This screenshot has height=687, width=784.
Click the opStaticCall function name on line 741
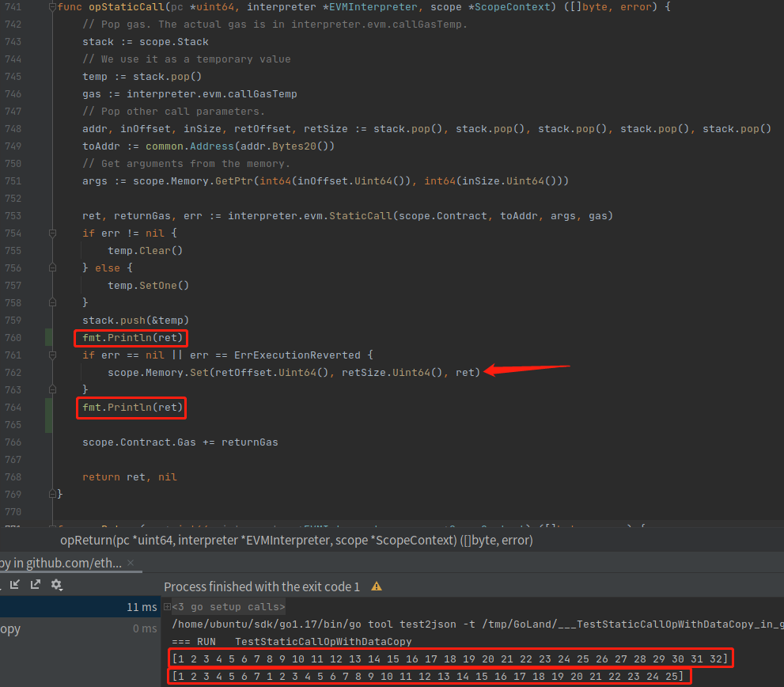pyautogui.click(x=127, y=7)
